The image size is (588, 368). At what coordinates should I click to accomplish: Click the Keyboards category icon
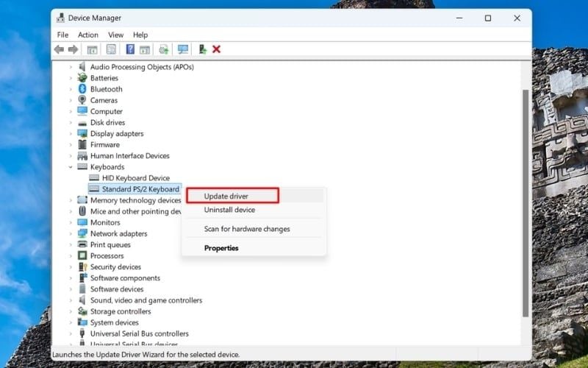pyautogui.click(x=82, y=167)
